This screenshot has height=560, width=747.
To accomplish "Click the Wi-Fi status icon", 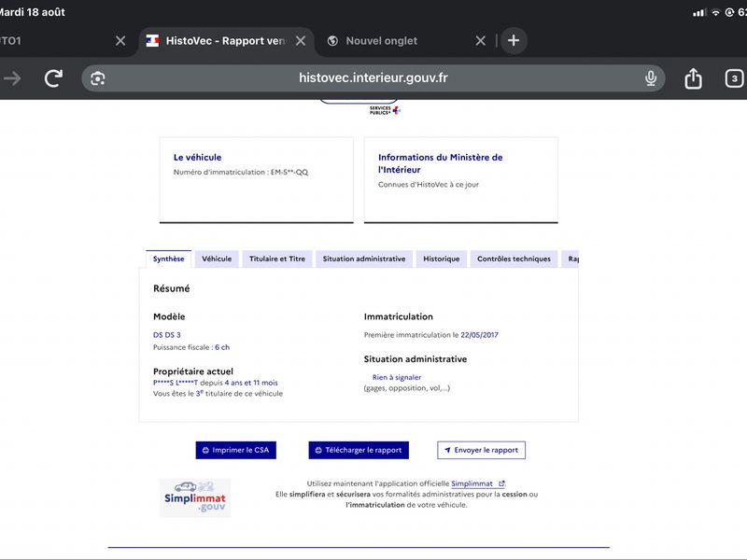I will click(x=715, y=13).
